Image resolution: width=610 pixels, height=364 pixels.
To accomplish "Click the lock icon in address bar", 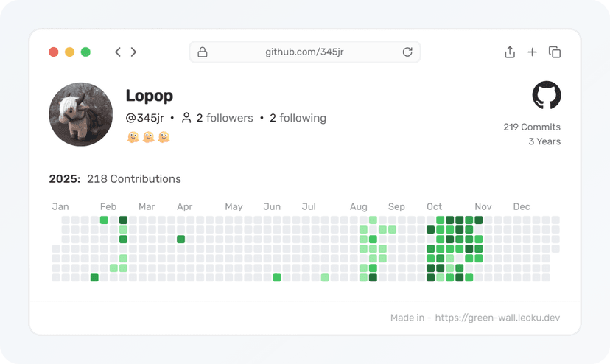I will (x=203, y=52).
